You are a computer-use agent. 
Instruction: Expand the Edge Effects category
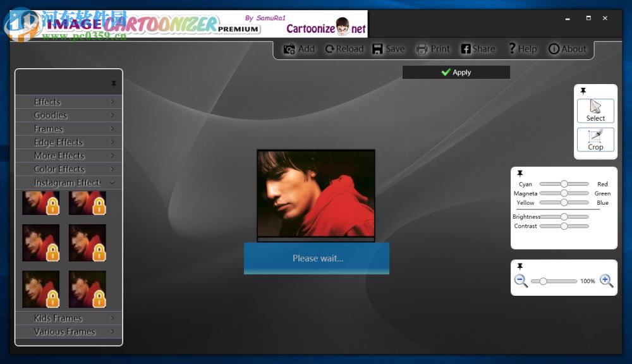pyautogui.click(x=69, y=142)
